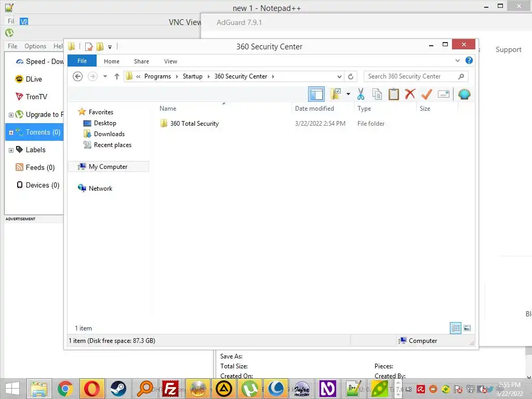532x399 pixels.
Task: Open uTorrent File menu
Action: coord(12,46)
